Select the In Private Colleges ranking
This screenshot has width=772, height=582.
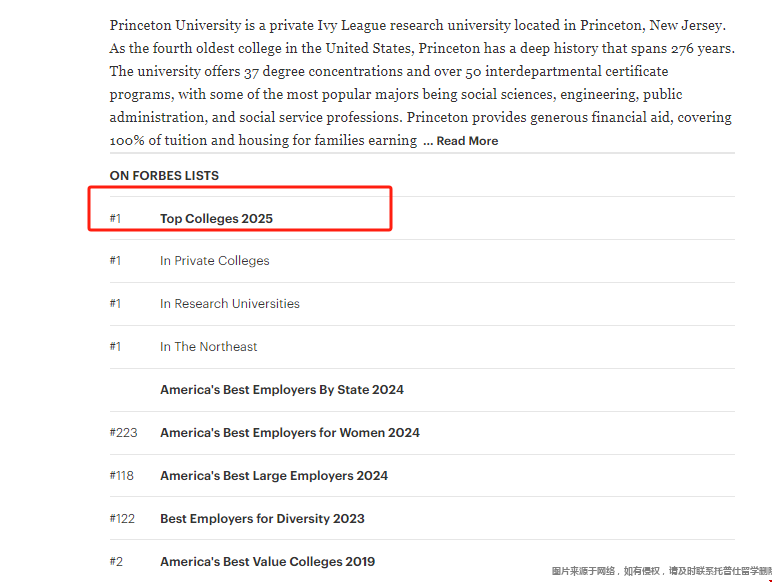point(215,260)
